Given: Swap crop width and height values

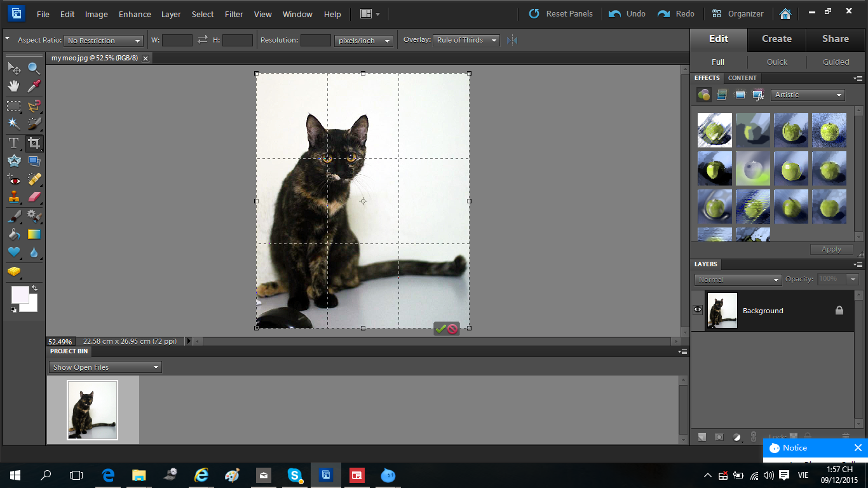Looking at the screenshot, I should pyautogui.click(x=203, y=40).
